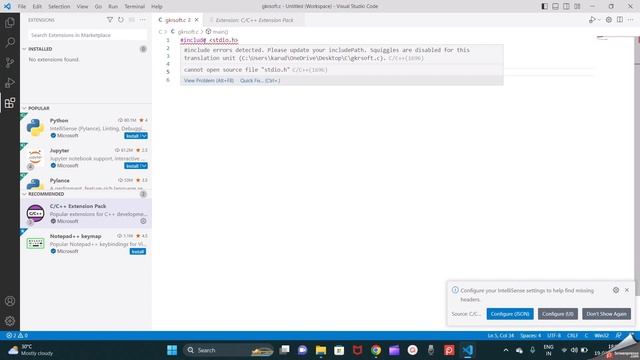The height and width of the screenshot is (360, 640).
Task: Open the Run menu
Action: coord(113,7)
